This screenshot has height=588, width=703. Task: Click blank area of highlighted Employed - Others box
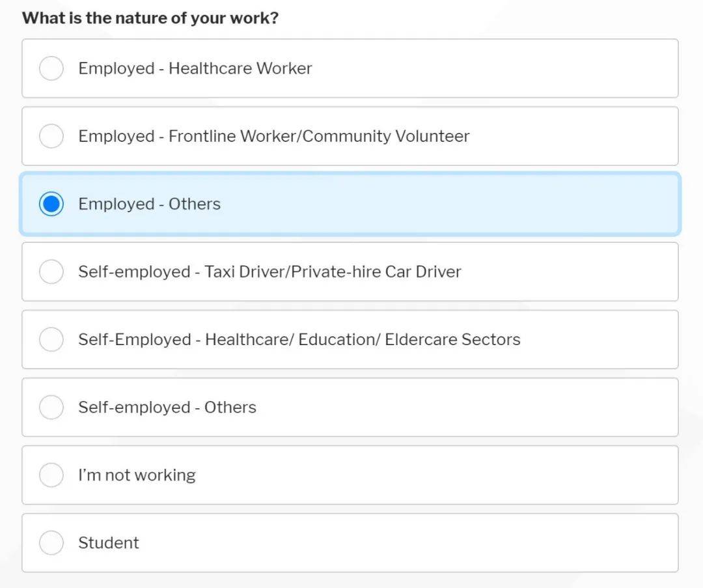[456, 204]
